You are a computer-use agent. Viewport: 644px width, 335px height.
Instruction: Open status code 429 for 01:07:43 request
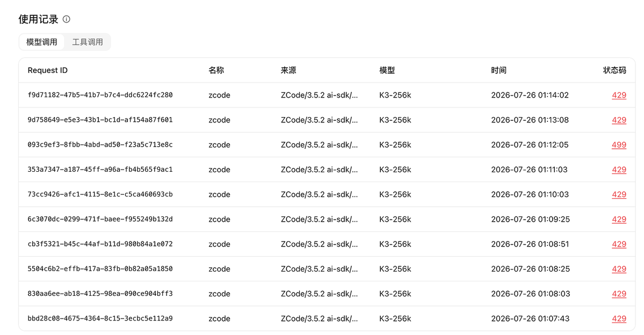coord(619,318)
